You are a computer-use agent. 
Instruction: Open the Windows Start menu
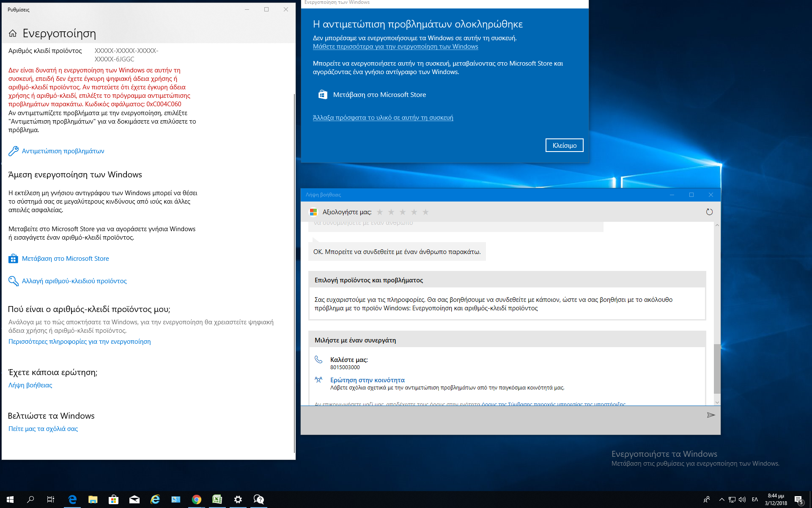(x=10, y=500)
